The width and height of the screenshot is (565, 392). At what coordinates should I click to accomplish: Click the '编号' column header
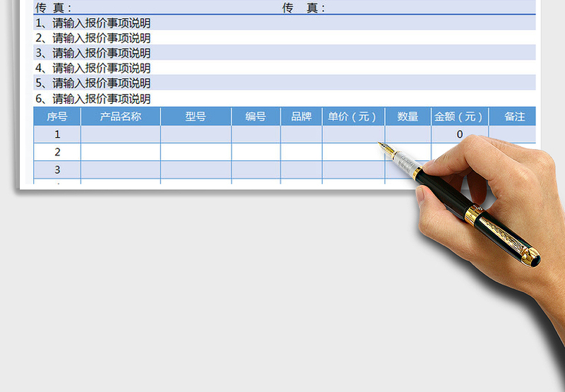click(x=256, y=117)
